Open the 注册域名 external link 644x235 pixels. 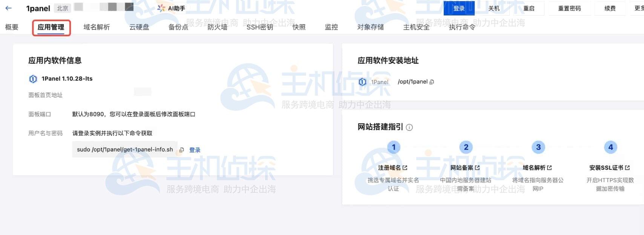coord(393,168)
